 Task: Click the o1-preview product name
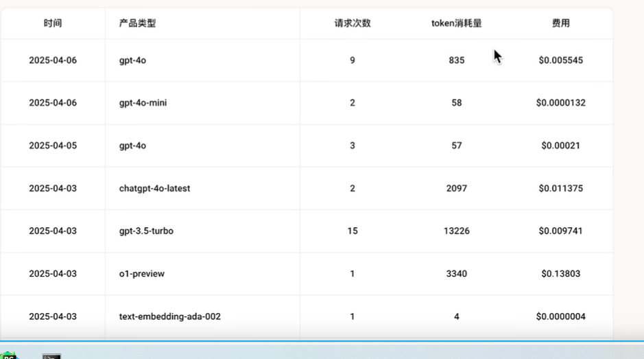pos(142,274)
